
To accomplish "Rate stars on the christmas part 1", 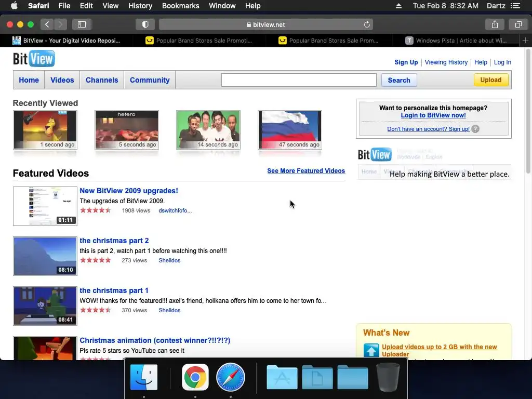I will [96, 310].
